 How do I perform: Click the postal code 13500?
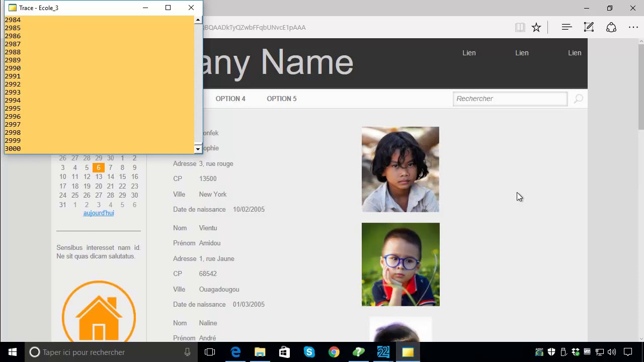(208, 178)
